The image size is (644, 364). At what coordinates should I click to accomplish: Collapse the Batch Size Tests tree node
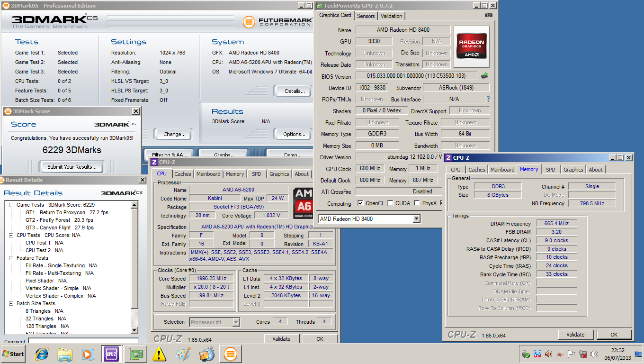tap(11, 303)
